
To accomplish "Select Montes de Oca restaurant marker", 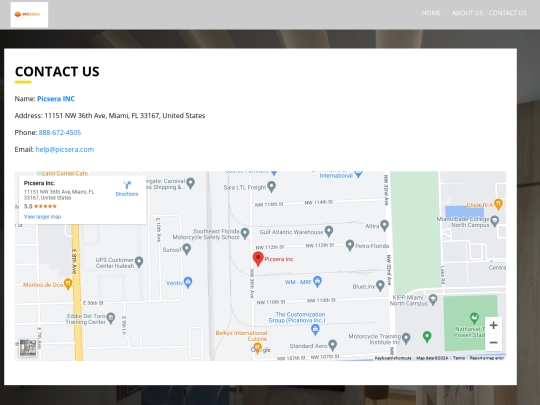I will pos(68,284).
